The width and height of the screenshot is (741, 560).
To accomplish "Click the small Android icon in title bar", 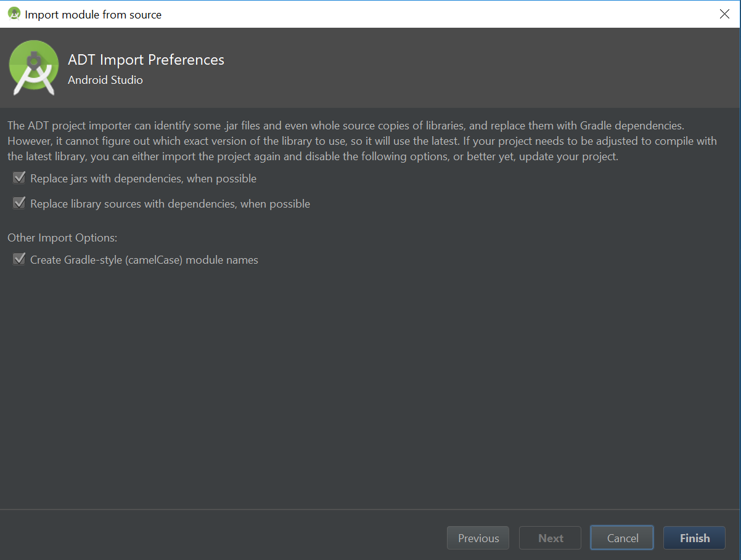I will (x=14, y=14).
